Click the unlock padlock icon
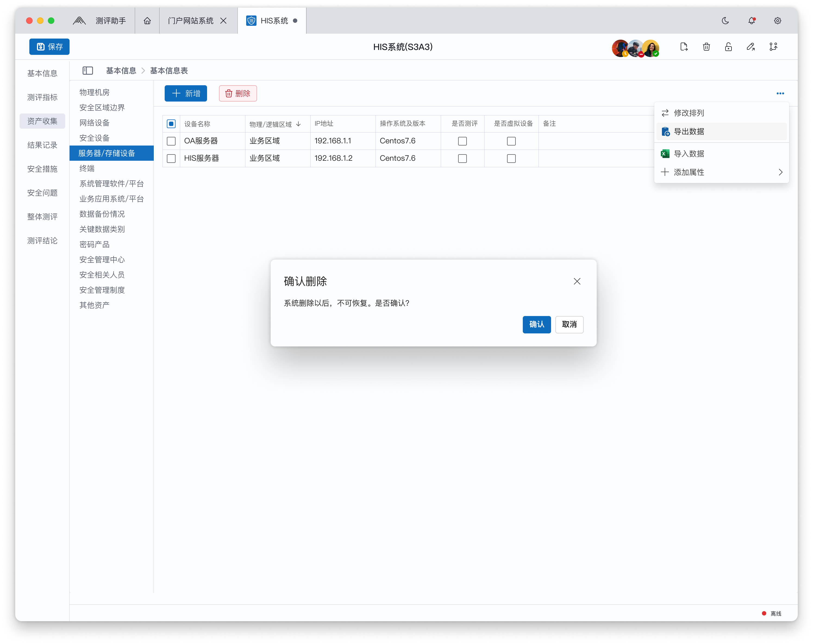 tap(728, 47)
